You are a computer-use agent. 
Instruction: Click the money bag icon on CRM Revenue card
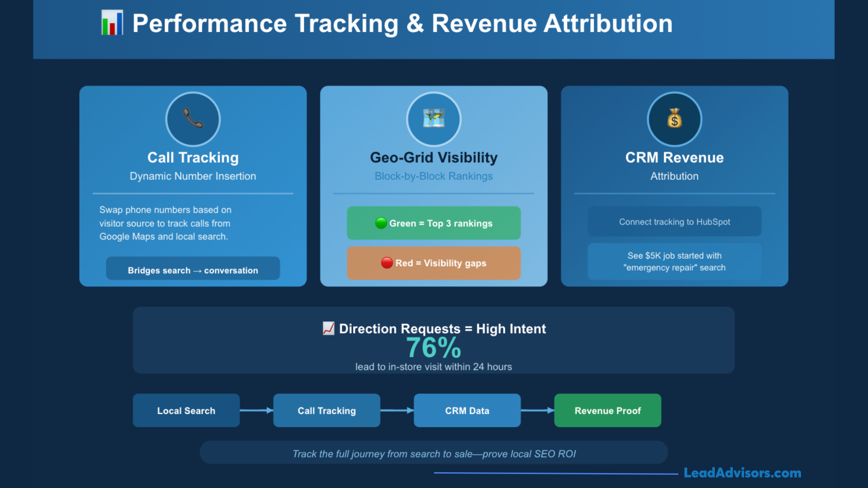point(674,119)
